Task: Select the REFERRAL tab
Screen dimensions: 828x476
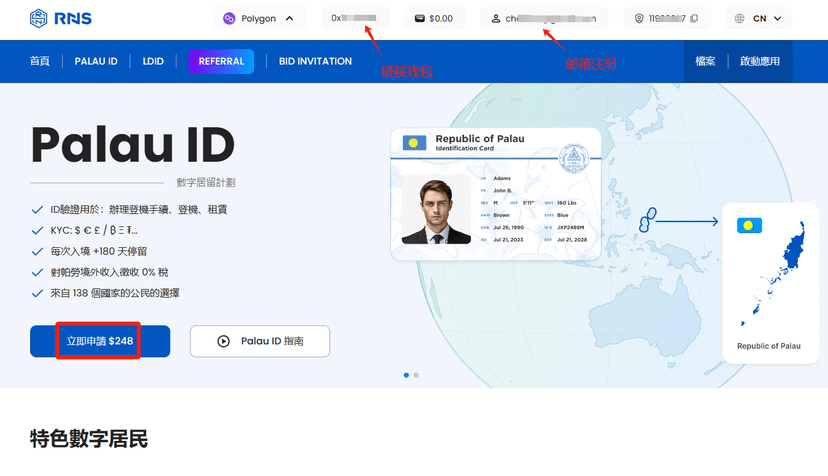Action: [221, 61]
